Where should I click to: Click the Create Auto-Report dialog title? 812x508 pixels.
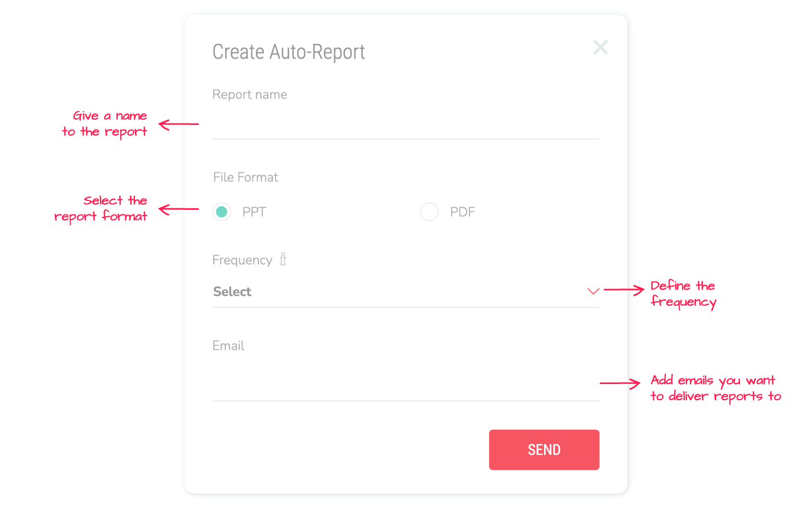[x=289, y=52]
